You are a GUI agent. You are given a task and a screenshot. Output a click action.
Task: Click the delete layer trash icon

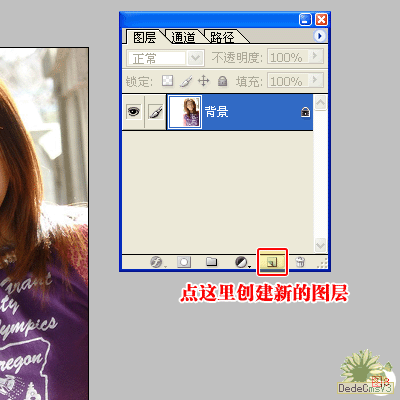pos(300,262)
